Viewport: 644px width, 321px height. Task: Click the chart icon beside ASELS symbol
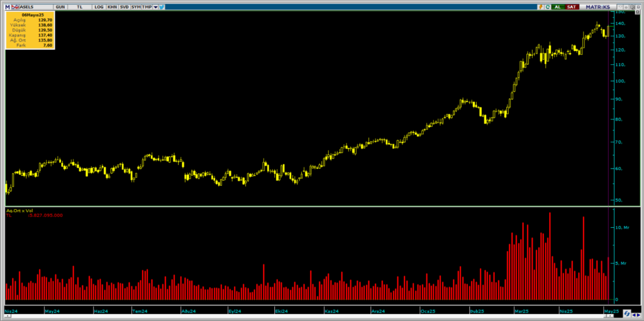tap(15, 6)
